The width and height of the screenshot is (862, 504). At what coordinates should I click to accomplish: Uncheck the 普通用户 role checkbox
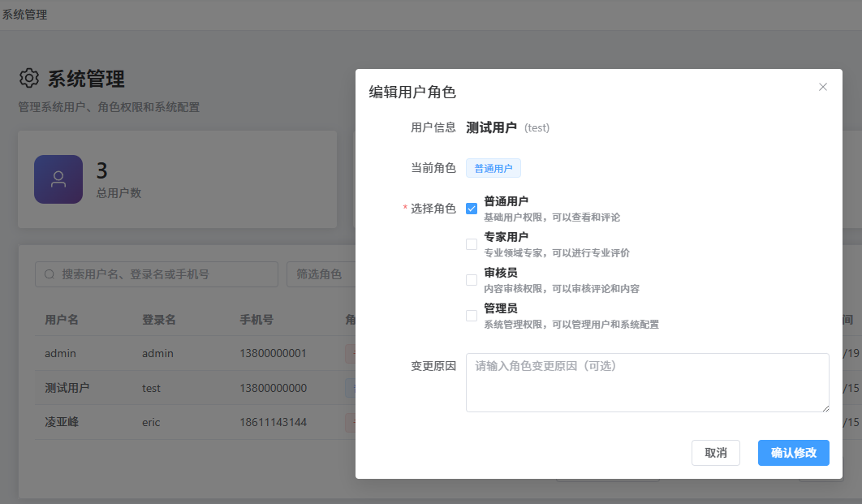tap(472, 209)
